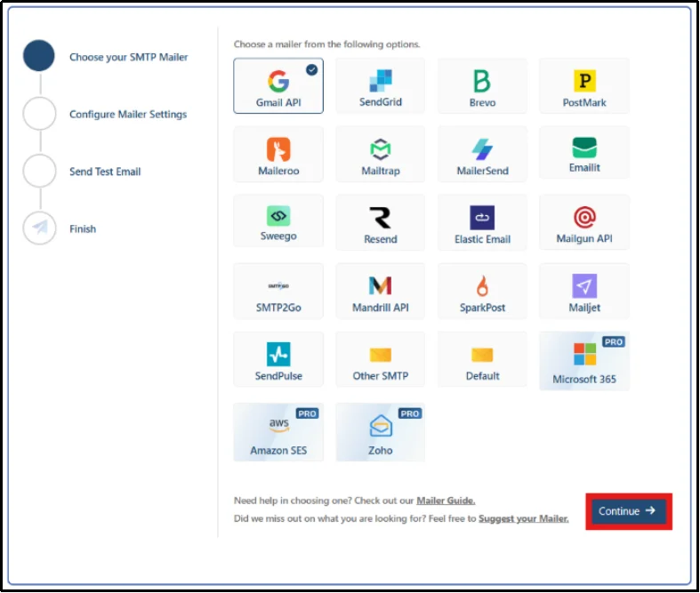Go to the Finish step

tap(83, 228)
